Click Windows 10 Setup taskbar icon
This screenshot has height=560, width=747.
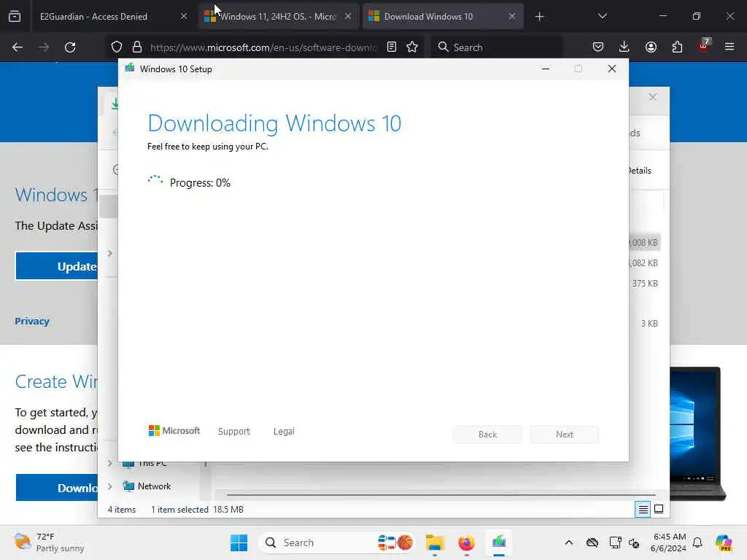tap(499, 542)
